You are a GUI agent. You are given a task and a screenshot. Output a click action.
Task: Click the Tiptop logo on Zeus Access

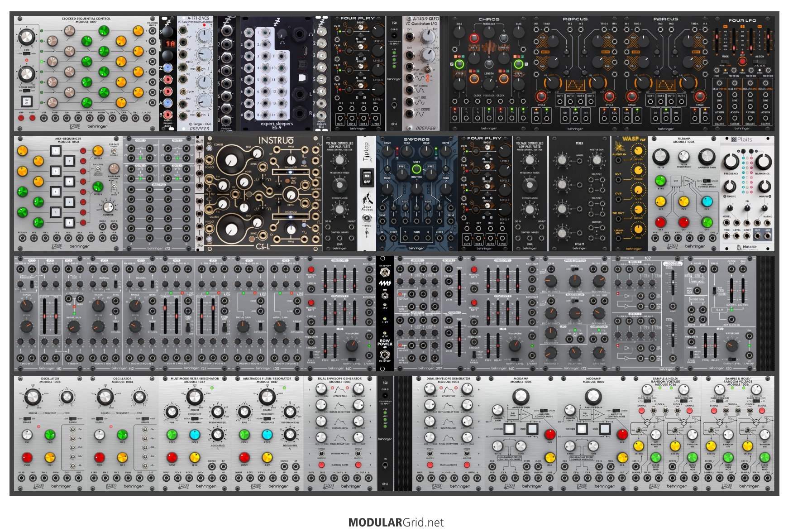click(x=367, y=152)
